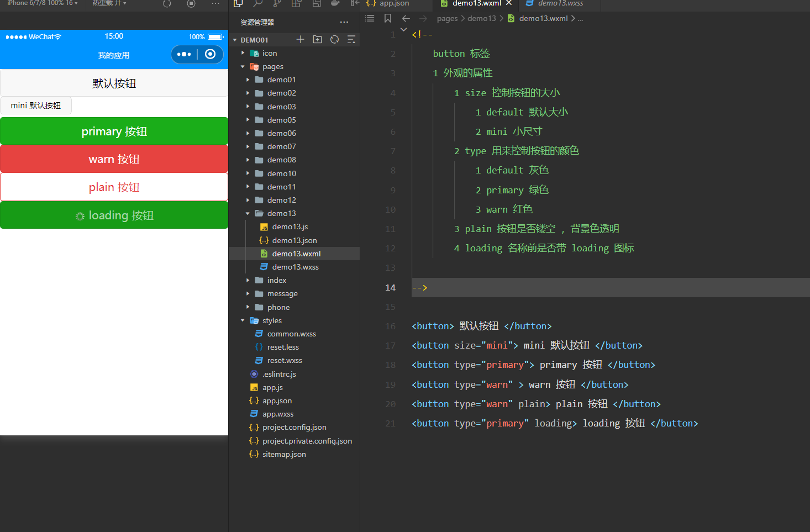Open reset.wxss in styles folder
The height and width of the screenshot is (532, 810).
coord(285,360)
